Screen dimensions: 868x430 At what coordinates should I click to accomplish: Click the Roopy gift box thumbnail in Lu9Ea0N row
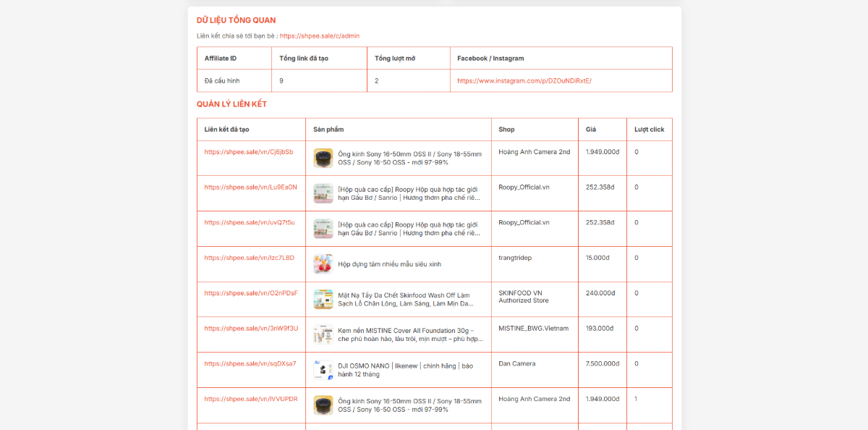coord(323,193)
